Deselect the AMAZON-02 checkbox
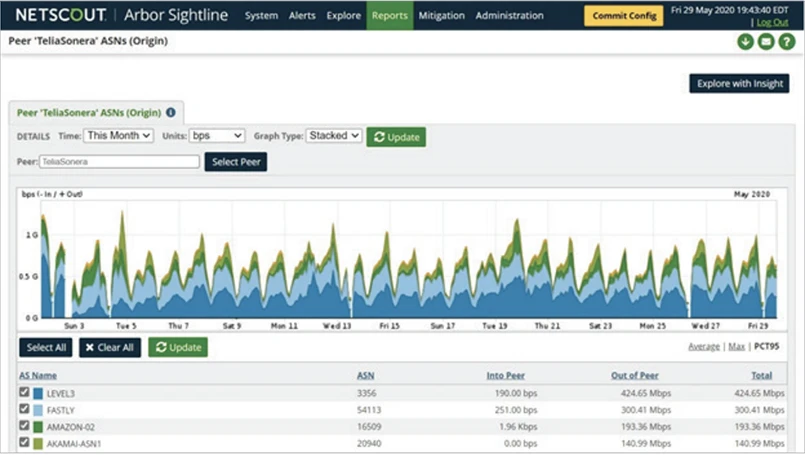Viewport: 805px width, 455px height. 24,425
